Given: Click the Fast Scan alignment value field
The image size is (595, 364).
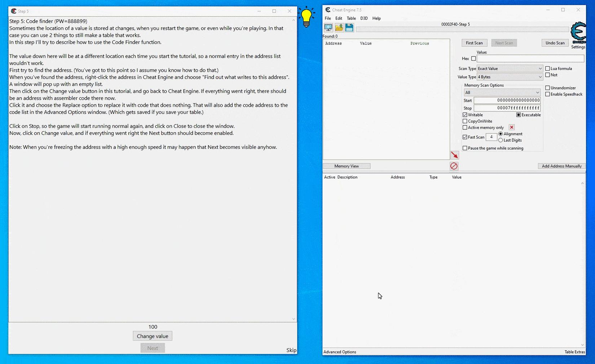Looking at the screenshot, I should coord(491,137).
